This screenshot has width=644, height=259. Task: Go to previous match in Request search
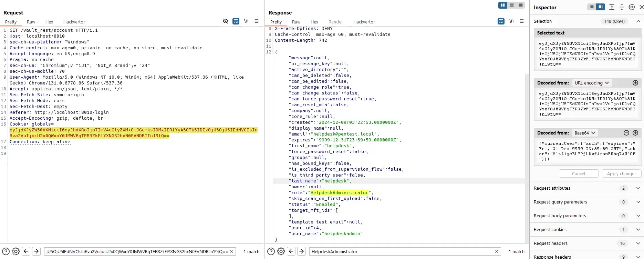(26, 251)
